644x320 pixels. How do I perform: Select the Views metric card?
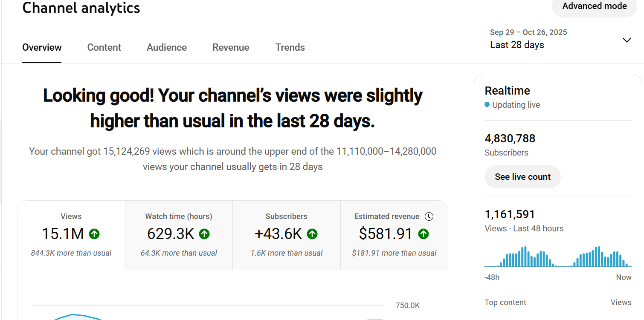click(x=71, y=235)
